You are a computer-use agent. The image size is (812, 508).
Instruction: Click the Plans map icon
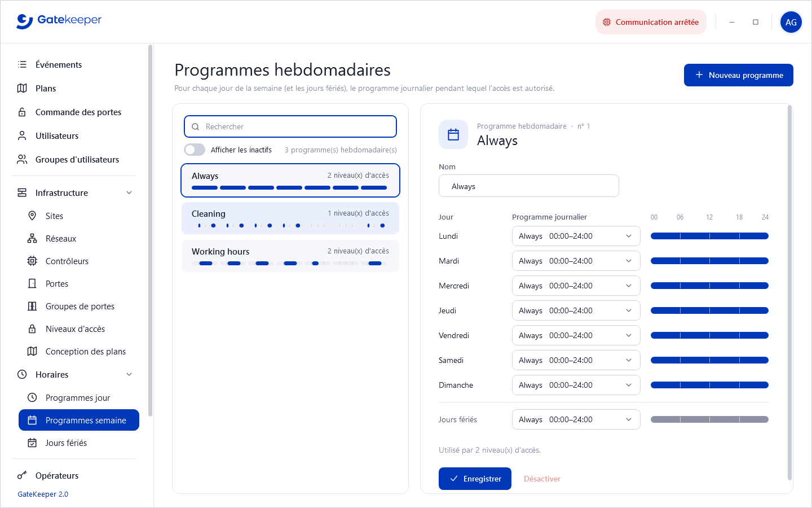click(x=22, y=88)
